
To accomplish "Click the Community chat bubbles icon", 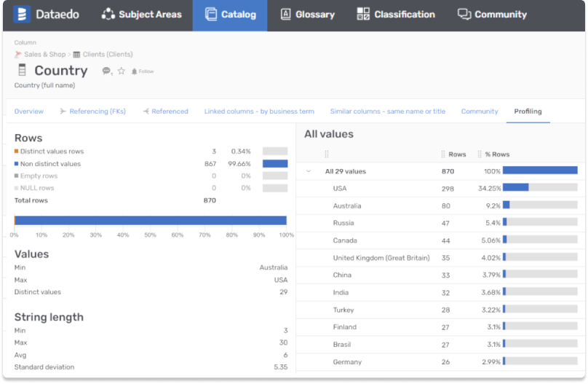I will [464, 14].
